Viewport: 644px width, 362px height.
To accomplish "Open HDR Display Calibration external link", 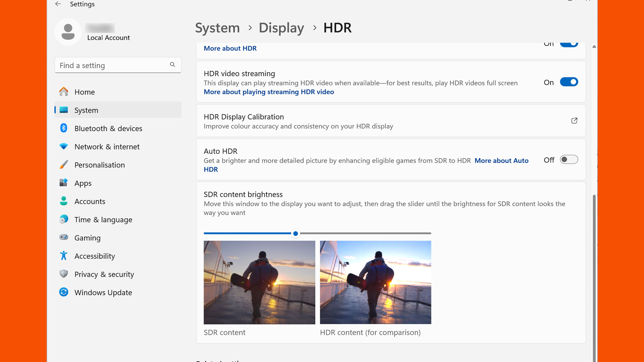I will click(574, 121).
